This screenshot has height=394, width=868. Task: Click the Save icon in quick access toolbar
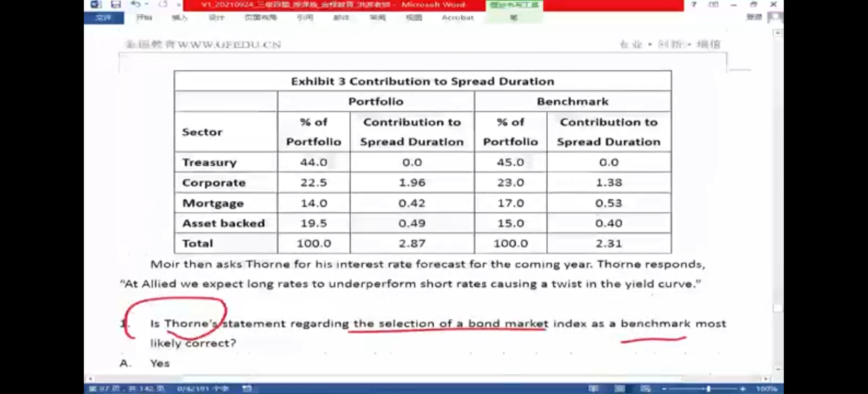116,4
